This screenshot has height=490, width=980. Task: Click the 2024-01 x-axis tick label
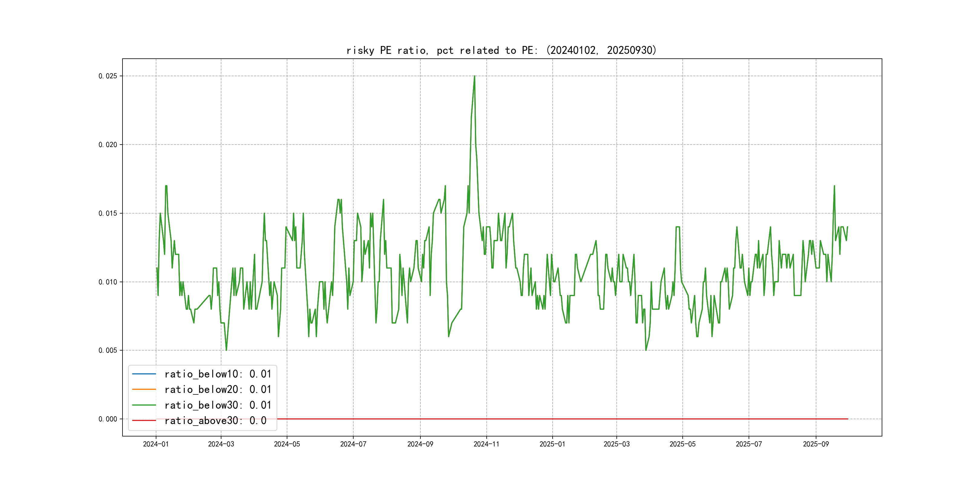point(155,444)
